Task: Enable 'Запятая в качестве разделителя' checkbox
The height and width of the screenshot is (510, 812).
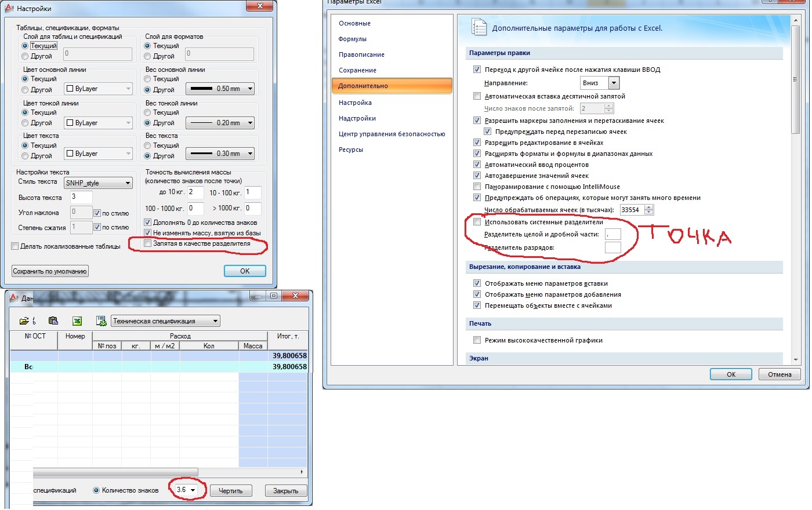Action: tap(148, 244)
